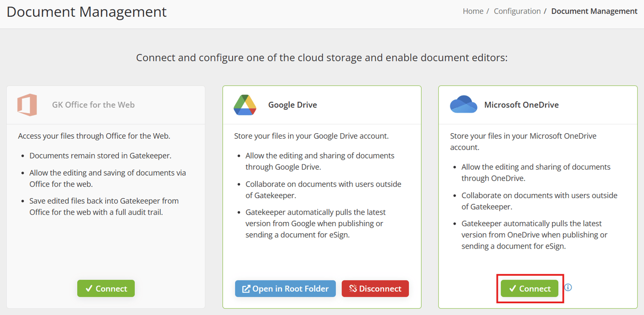Select the Google Drive card header

click(x=293, y=105)
